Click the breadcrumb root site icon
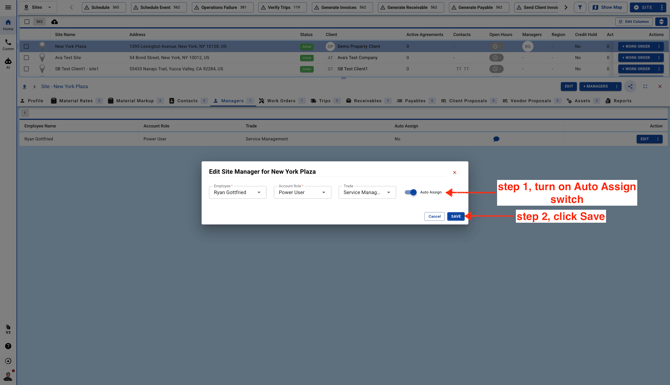The height and width of the screenshot is (385, 670). [24, 87]
